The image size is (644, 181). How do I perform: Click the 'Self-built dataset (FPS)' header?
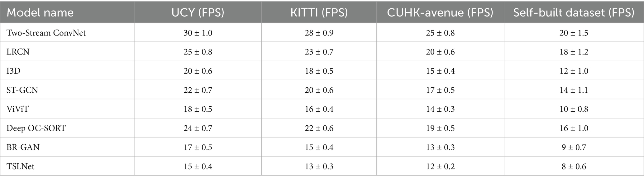[574, 12]
